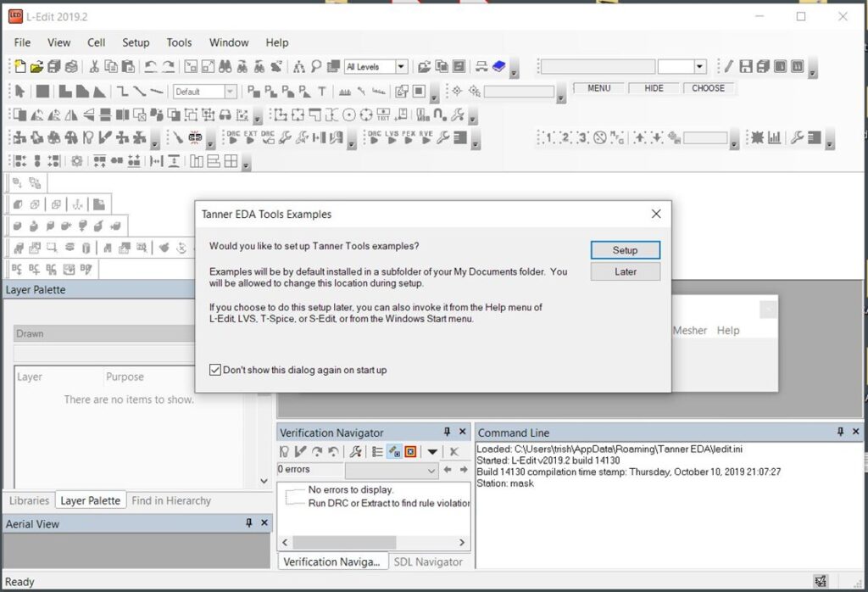Select the Box drawing tool
This screenshot has height=592, width=868.
(42, 91)
